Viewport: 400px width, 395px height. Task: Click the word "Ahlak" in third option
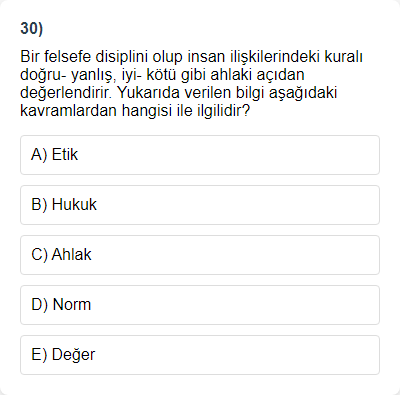coord(71,254)
